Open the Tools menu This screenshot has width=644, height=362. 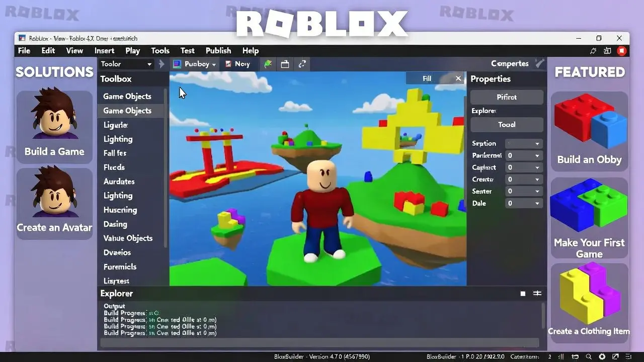160,51
